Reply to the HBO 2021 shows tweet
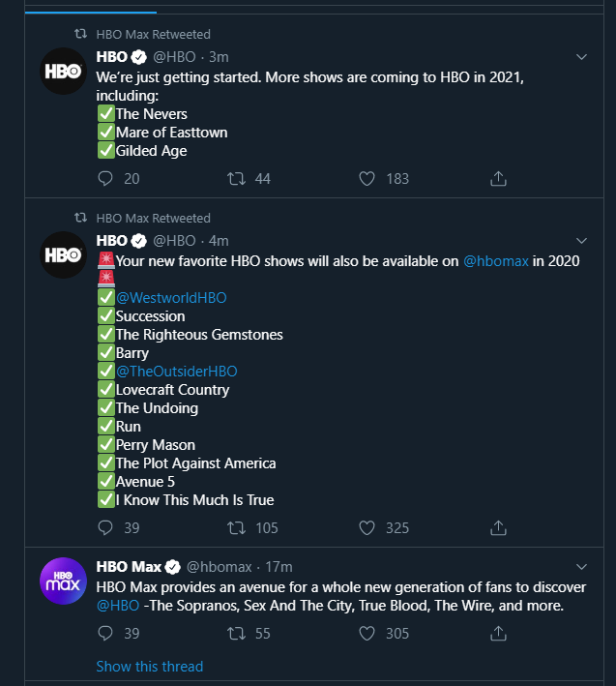This screenshot has height=686, width=616. 106,178
